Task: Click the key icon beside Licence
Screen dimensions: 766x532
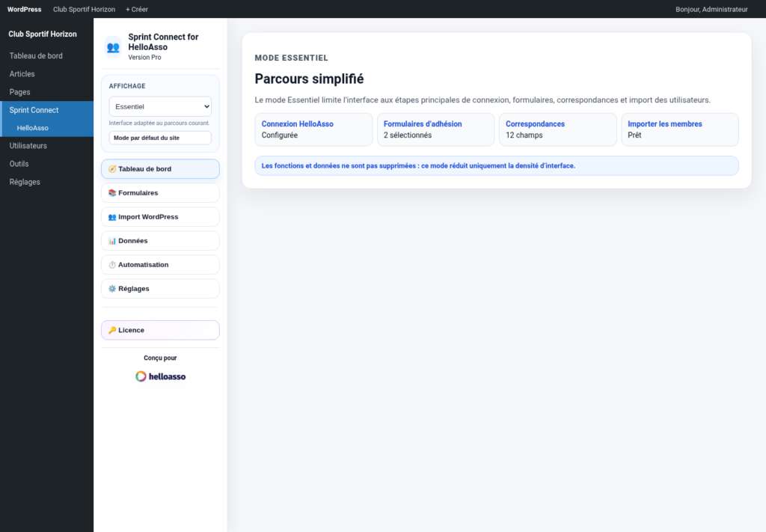Action: coord(112,330)
